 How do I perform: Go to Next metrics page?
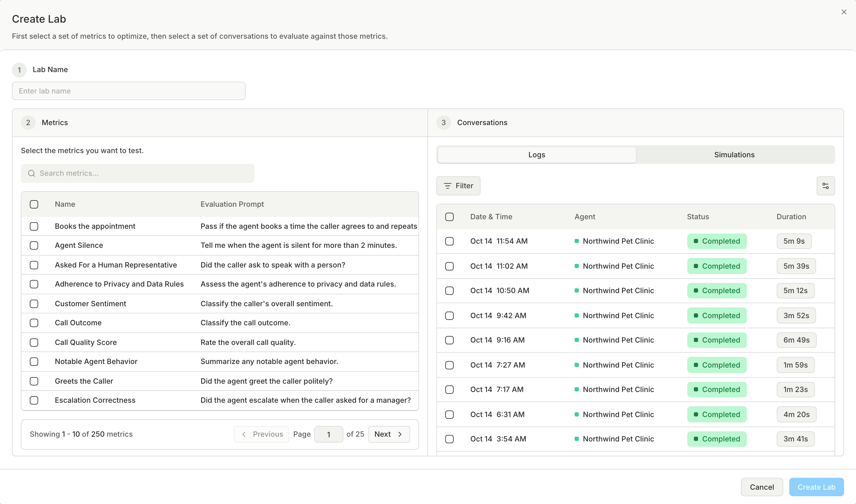pyautogui.click(x=389, y=434)
